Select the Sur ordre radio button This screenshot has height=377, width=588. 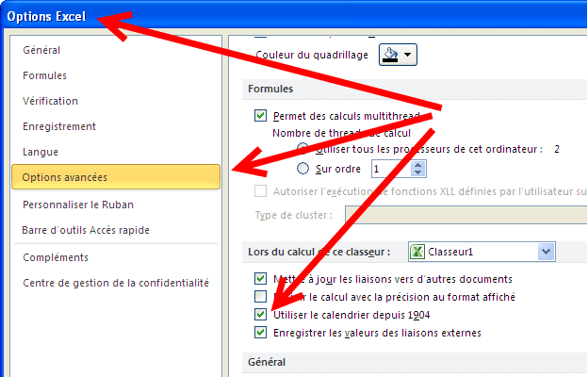302,169
